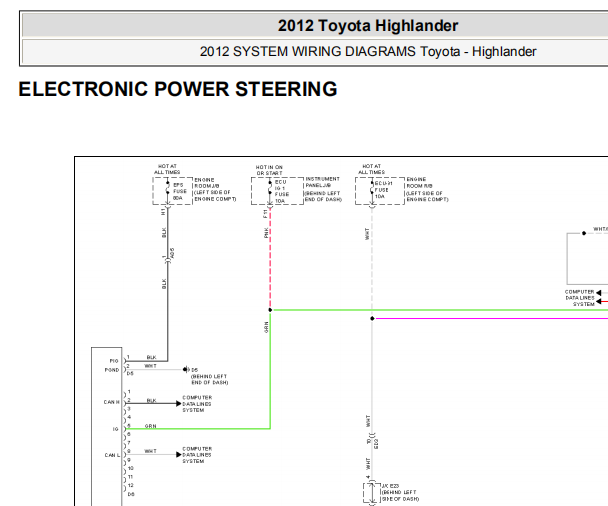
Task: Click 'HOT AT ALL TIMES' above EPS fuse
Action: 167,169
